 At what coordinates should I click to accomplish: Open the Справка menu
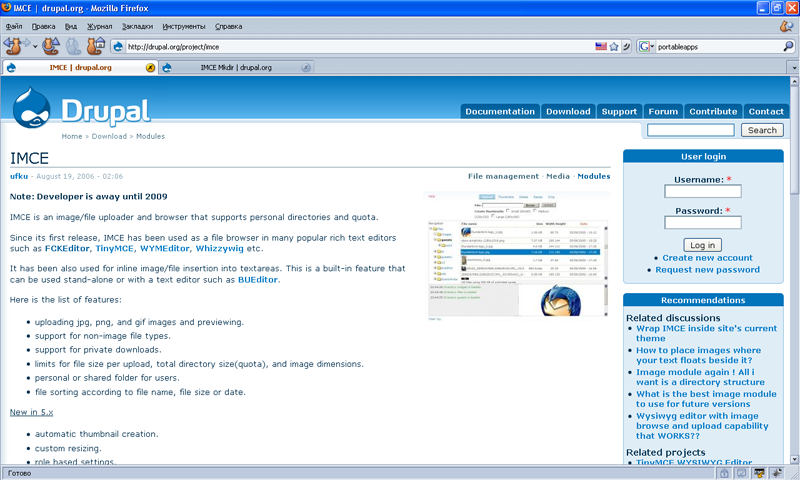coord(229,27)
